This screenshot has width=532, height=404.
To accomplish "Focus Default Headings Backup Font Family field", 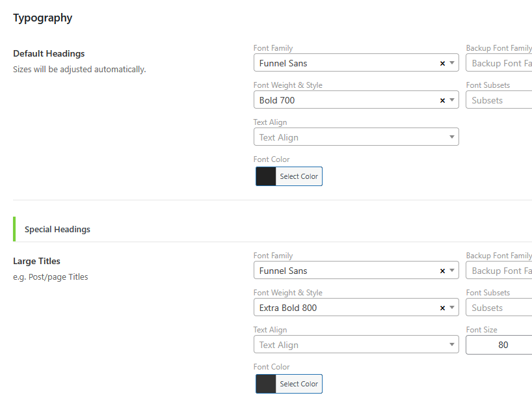I will pyautogui.click(x=499, y=63).
